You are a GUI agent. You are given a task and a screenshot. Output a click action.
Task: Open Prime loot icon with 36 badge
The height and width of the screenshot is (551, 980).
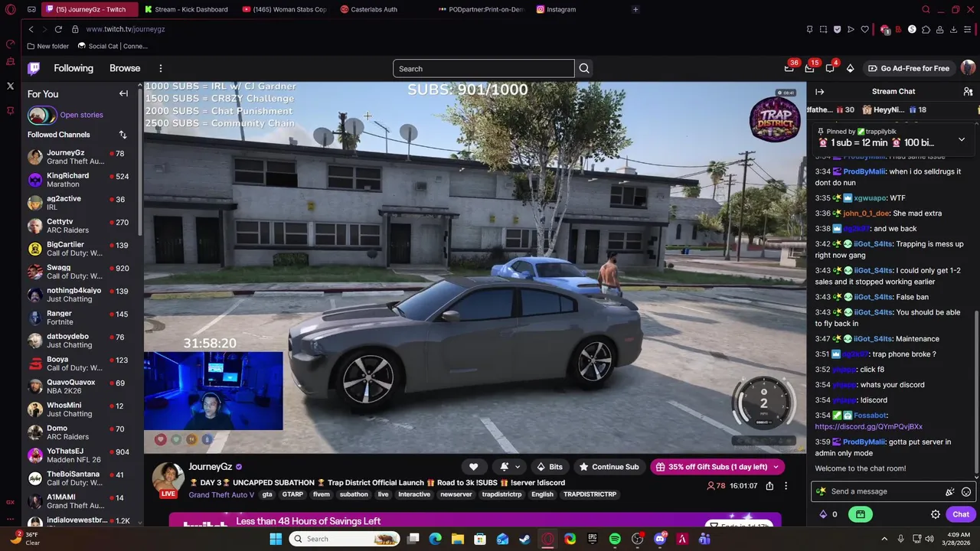point(789,68)
